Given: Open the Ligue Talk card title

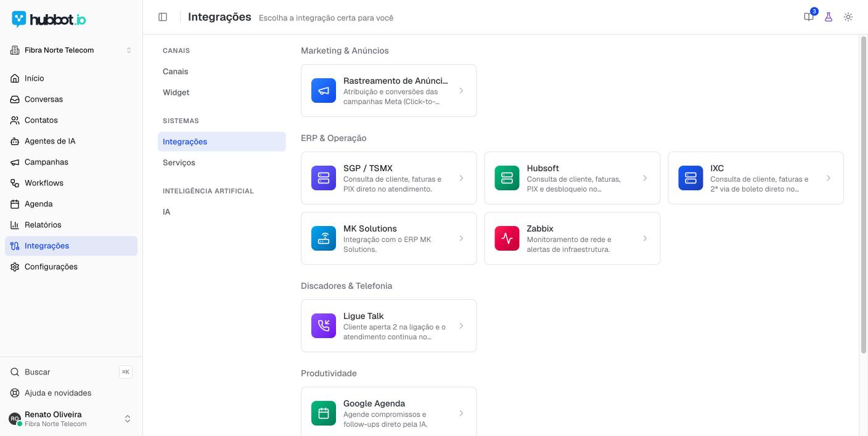Looking at the screenshot, I should (x=363, y=316).
